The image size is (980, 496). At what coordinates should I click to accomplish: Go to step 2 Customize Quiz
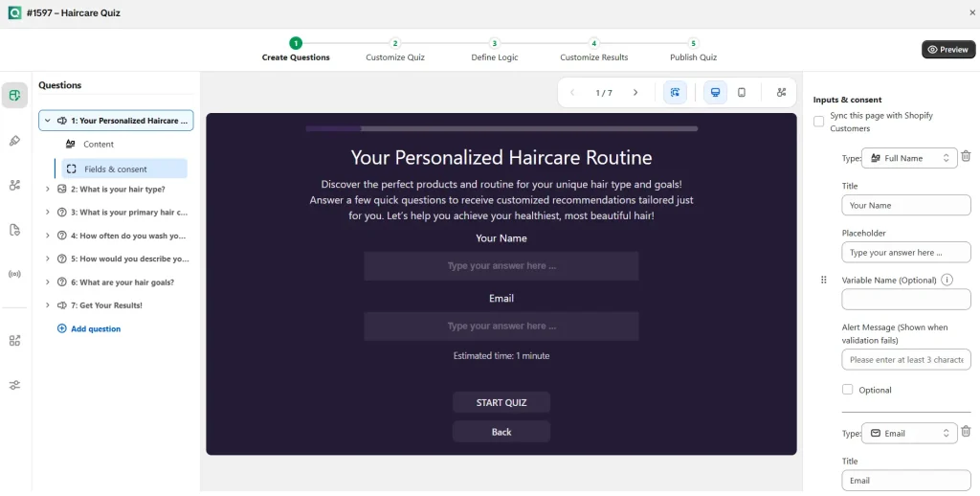[x=395, y=50]
